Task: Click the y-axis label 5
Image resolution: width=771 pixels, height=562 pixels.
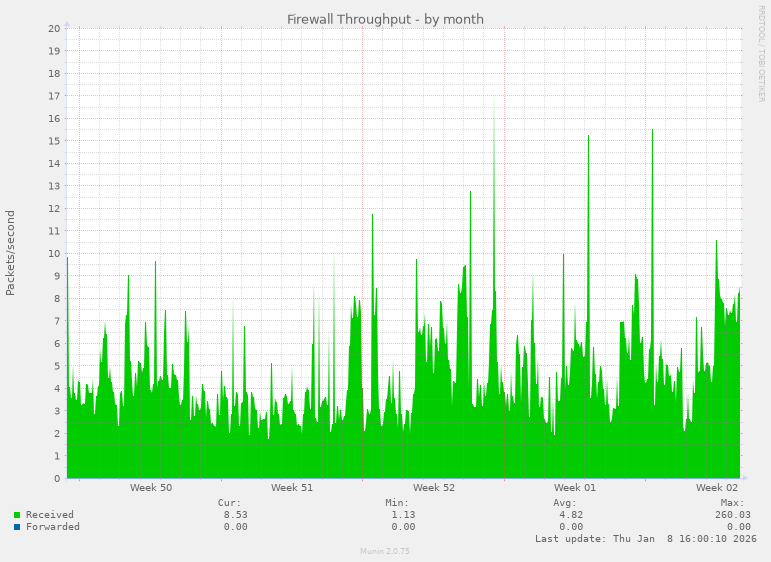Action: 57,366
